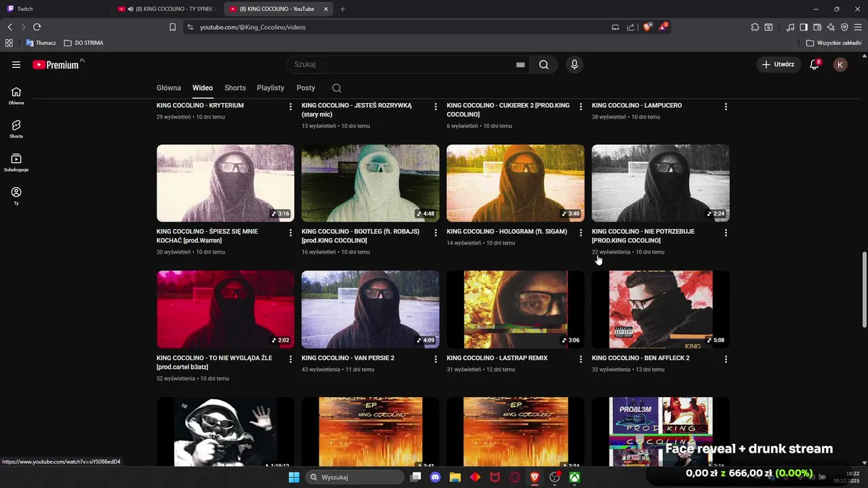Screen dimensions: 868x488
Task: Bookmark this page icon in address bar
Action: (x=172, y=27)
